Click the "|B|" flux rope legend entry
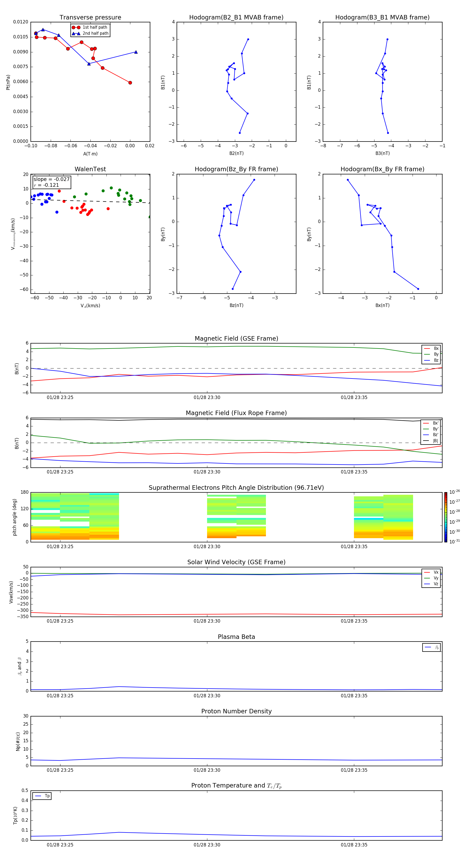 [431, 441]
